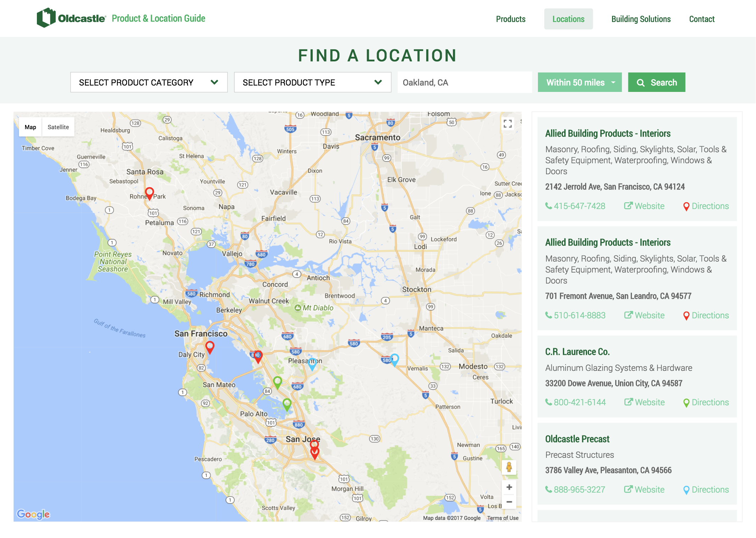The height and width of the screenshot is (538, 756).
Task: Open Building Solutions menu
Action: click(641, 19)
